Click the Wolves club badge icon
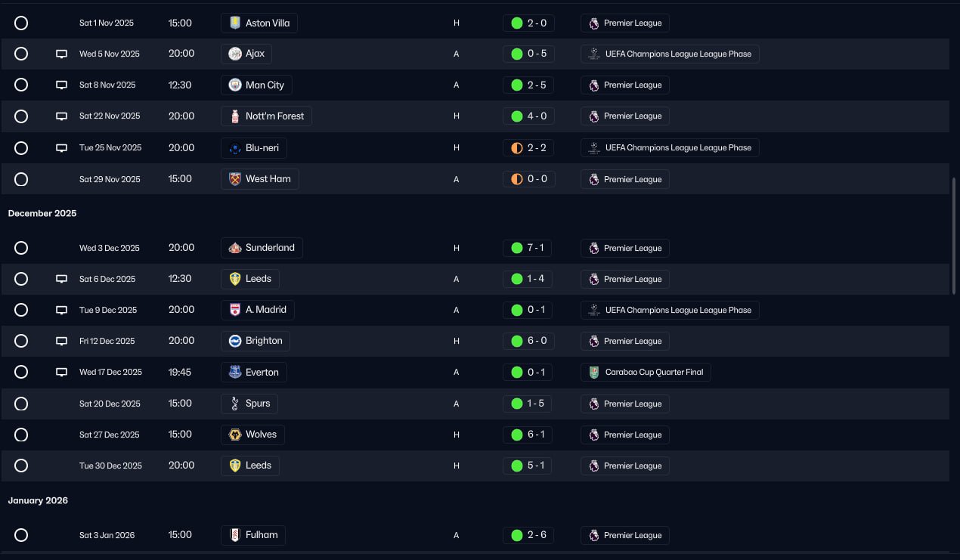 tap(235, 435)
